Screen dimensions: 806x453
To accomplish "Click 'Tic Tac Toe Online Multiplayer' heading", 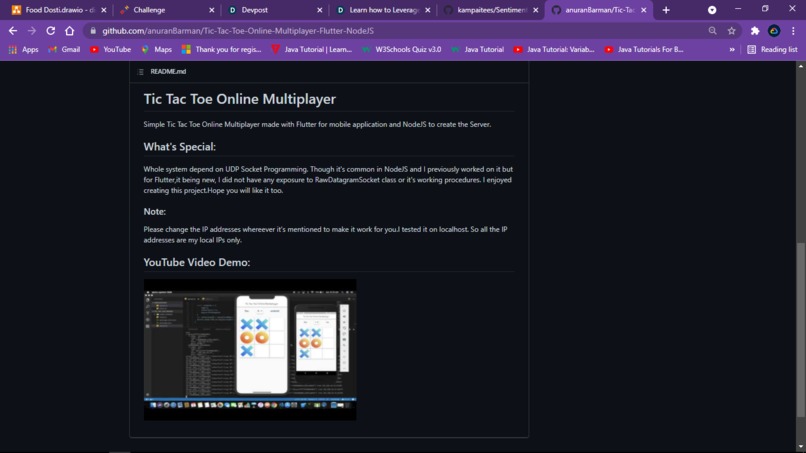I will click(240, 99).
